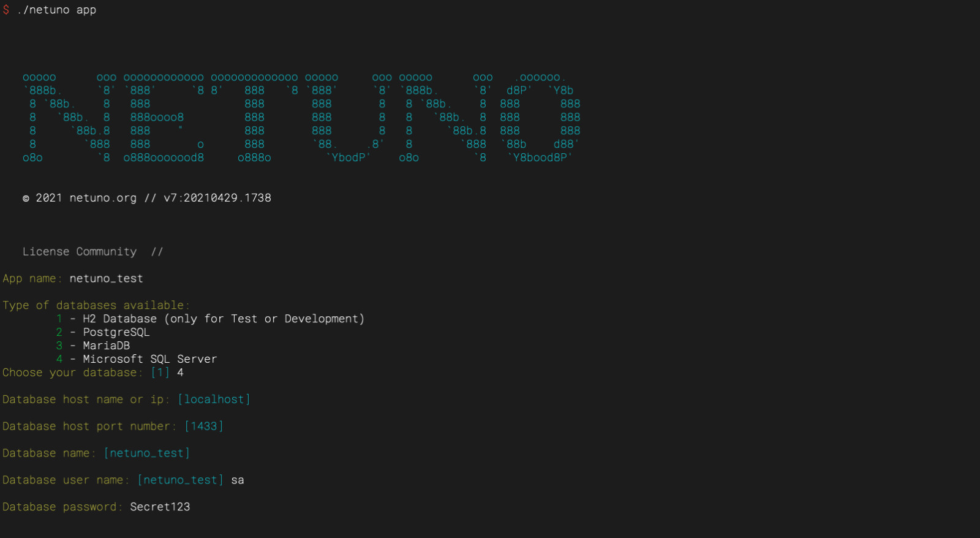980x538 pixels.
Task: Click the entered user name sa
Action: click(x=238, y=480)
